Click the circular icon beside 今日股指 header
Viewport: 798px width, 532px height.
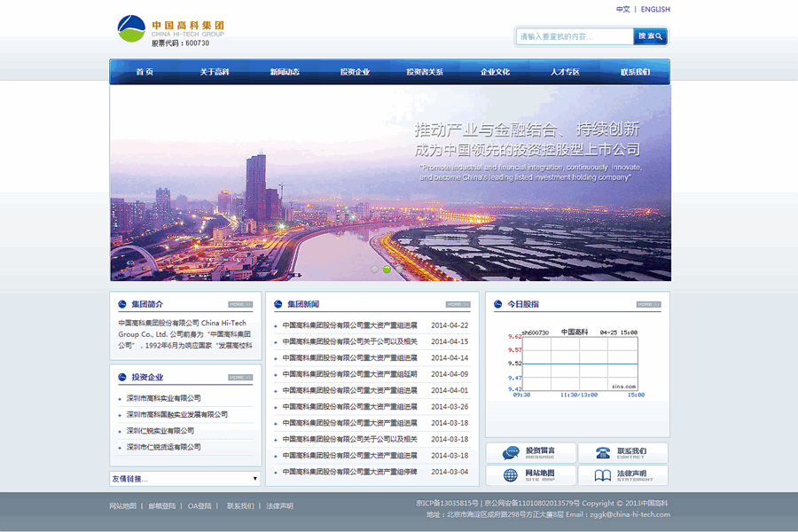click(497, 303)
